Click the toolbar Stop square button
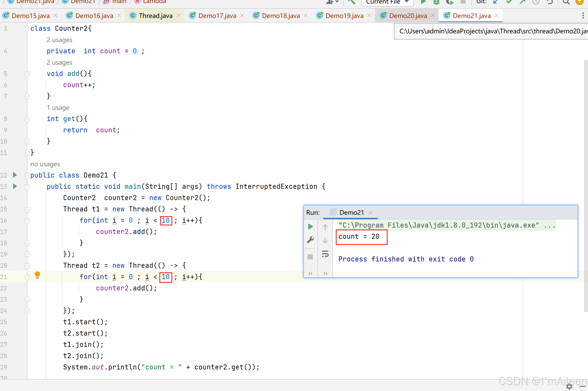Viewport: 588px width, 391px height. (463, 2)
